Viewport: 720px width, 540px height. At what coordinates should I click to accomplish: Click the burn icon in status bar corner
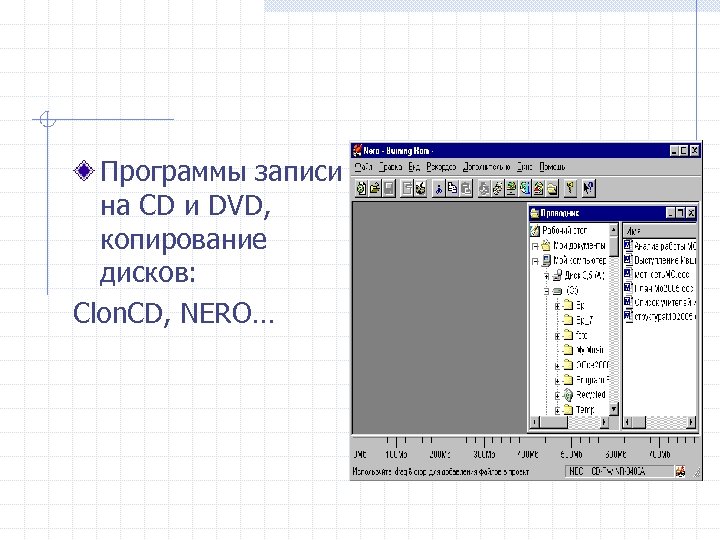(681, 471)
